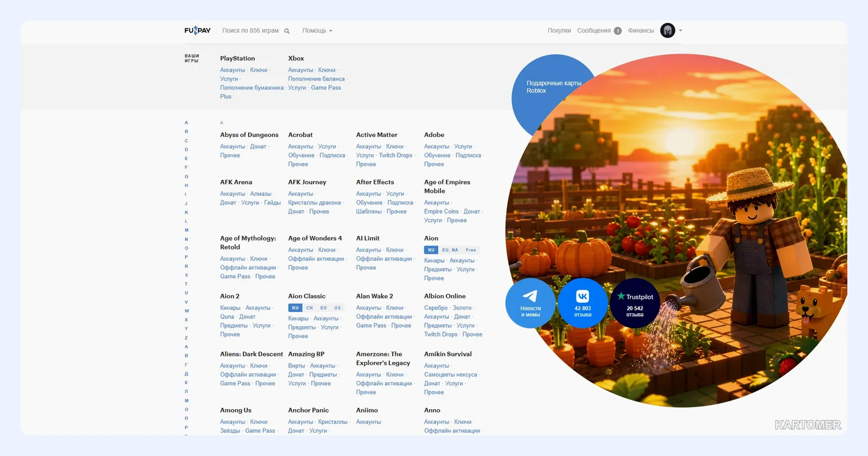868x456 pixels.
Task: Jump to letter B in alphabet index
Action: pyautogui.click(x=186, y=132)
